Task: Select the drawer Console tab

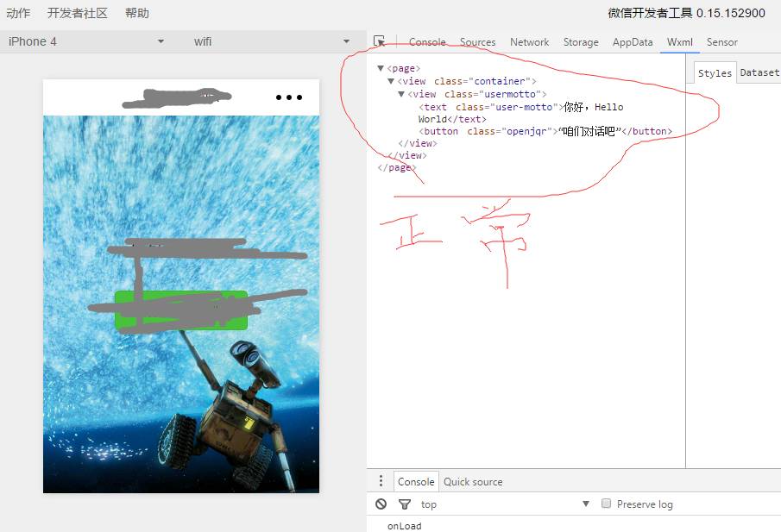Action: point(416,482)
